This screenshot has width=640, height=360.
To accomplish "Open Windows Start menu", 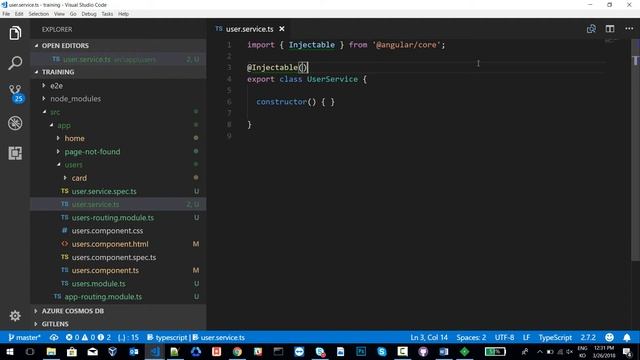I will [9, 351].
